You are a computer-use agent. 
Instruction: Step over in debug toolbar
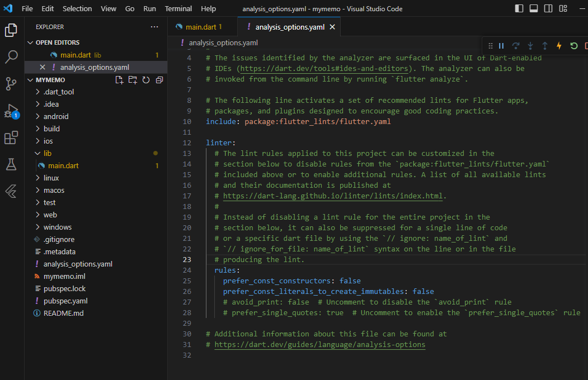516,46
